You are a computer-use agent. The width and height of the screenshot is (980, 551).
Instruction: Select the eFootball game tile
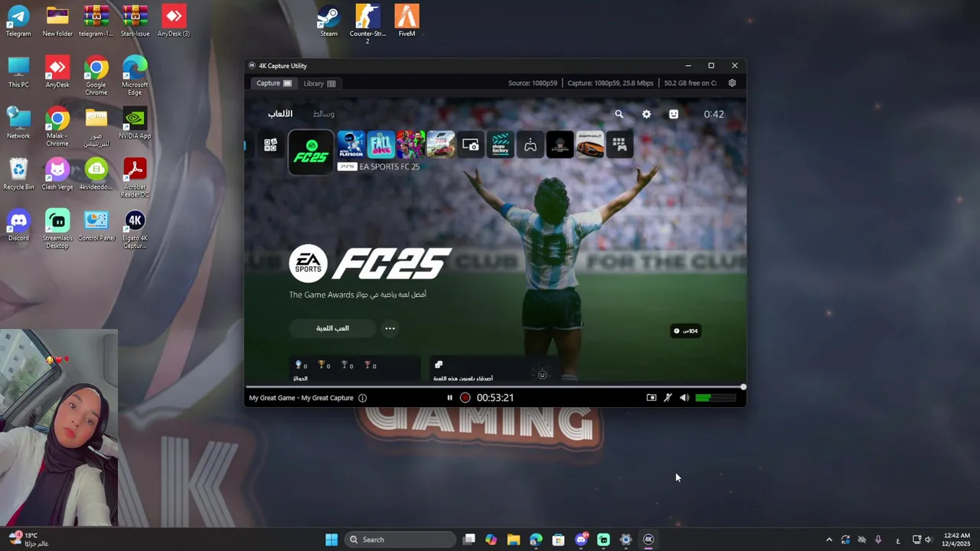click(x=410, y=145)
